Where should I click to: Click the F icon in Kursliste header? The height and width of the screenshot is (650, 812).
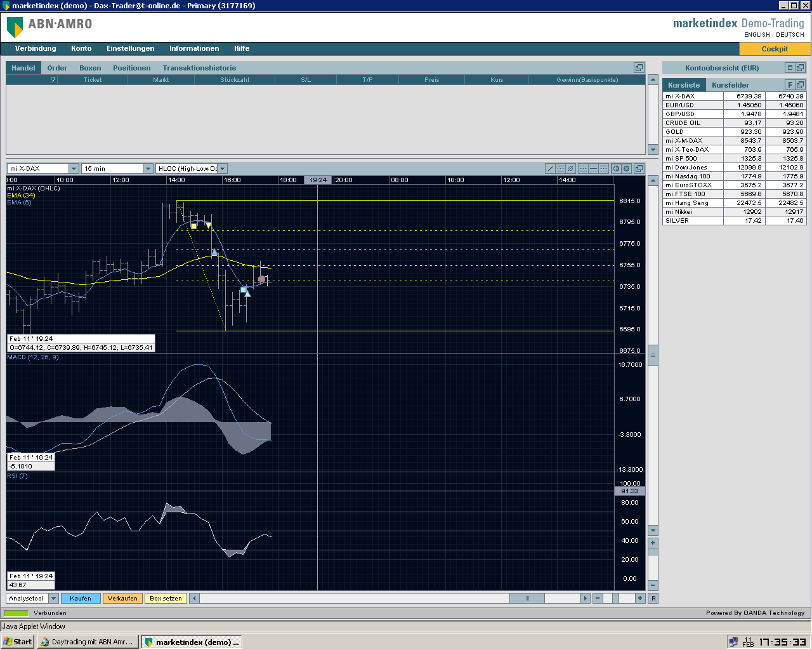coord(790,85)
